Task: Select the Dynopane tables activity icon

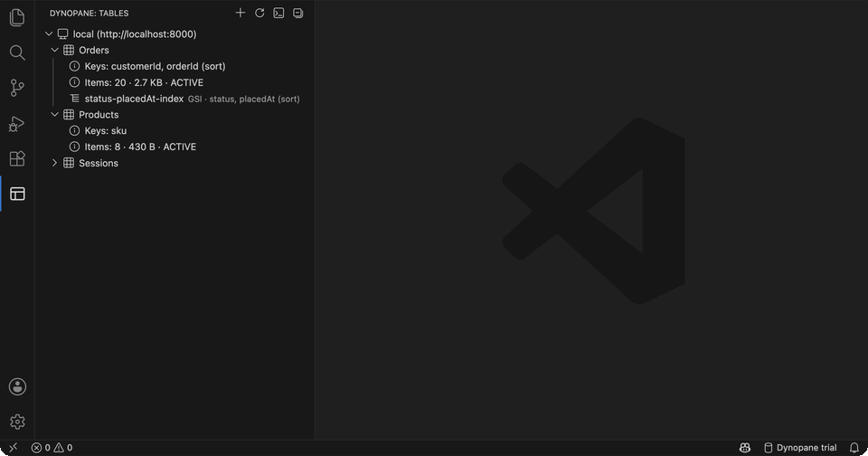Action: point(17,194)
